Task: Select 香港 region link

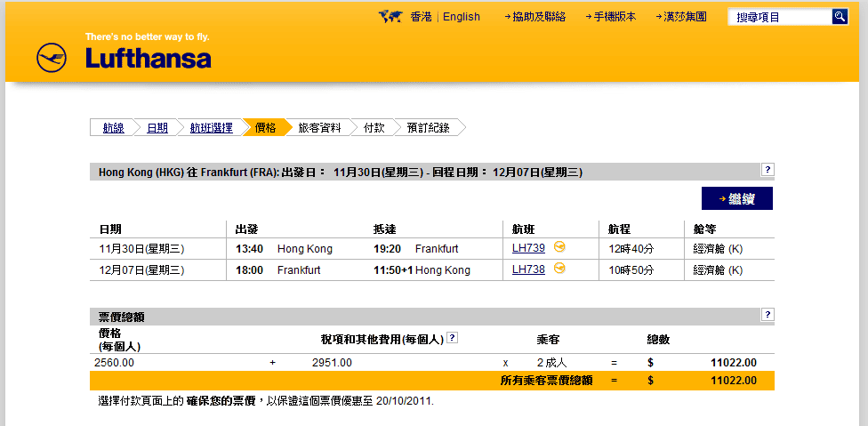Action: 421,17
